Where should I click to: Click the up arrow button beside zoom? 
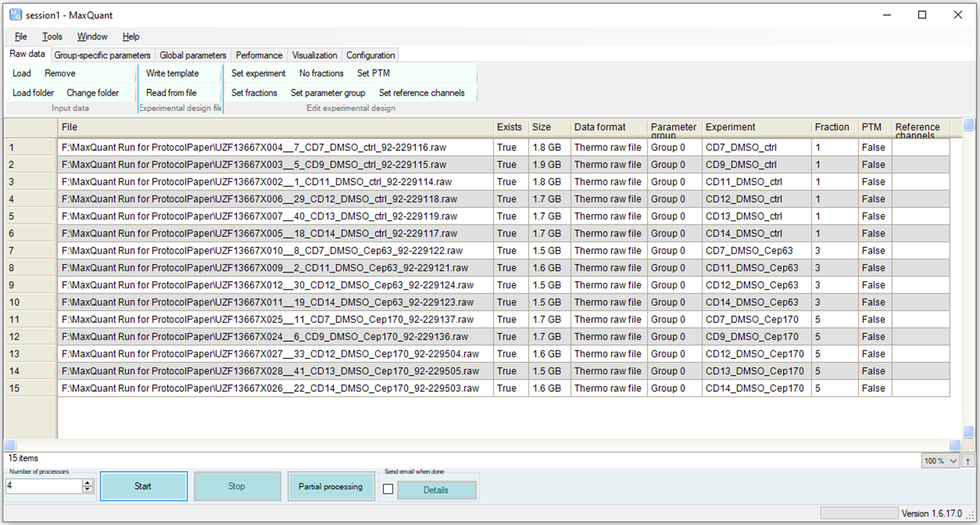coord(968,461)
